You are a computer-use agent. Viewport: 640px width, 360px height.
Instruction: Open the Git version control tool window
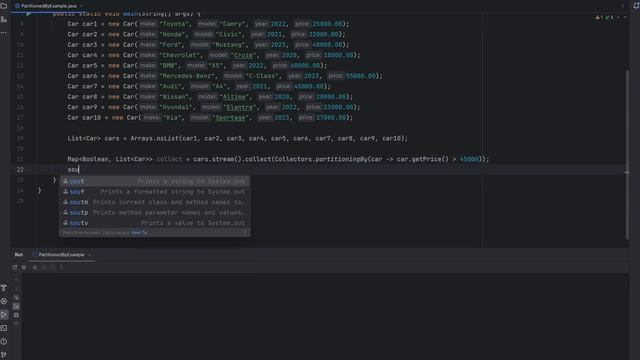[x=4, y=355]
